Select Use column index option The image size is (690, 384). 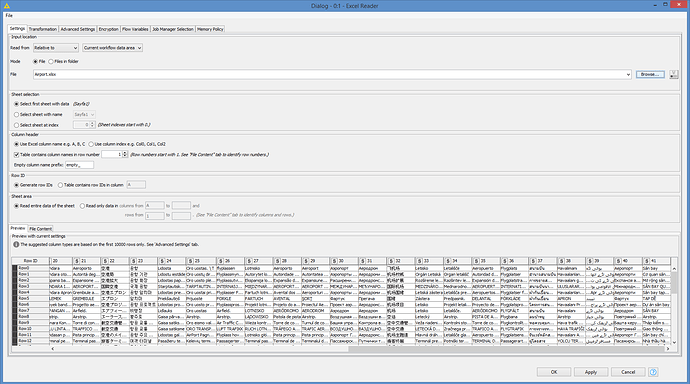(91, 144)
